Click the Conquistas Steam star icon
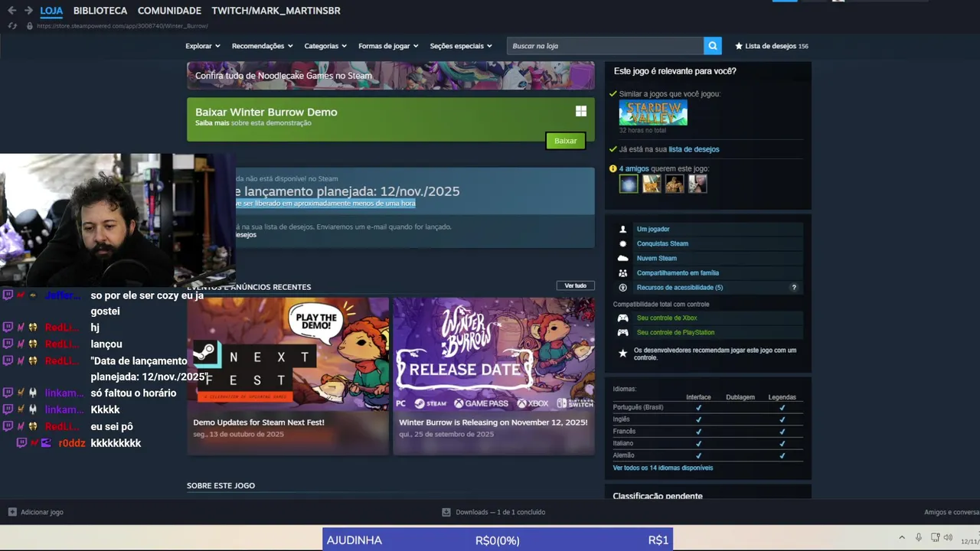The height and width of the screenshot is (551, 980). click(622, 243)
